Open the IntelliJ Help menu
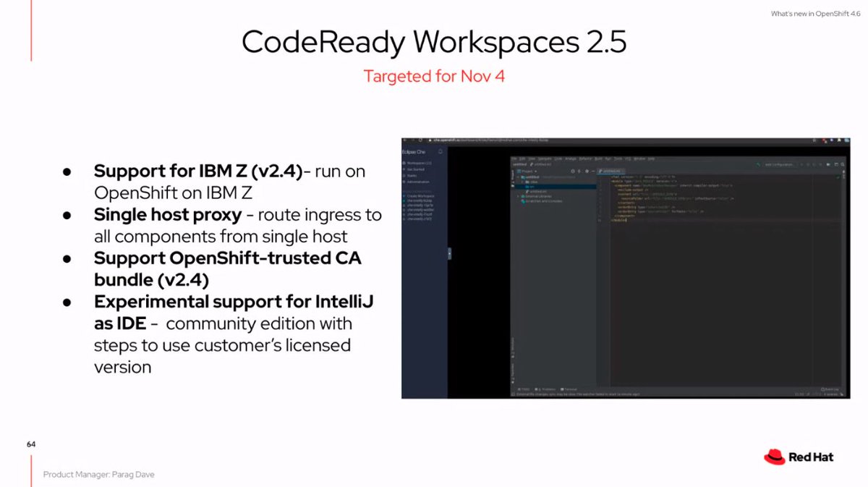The width and height of the screenshot is (868, 487). coord(651,158)
